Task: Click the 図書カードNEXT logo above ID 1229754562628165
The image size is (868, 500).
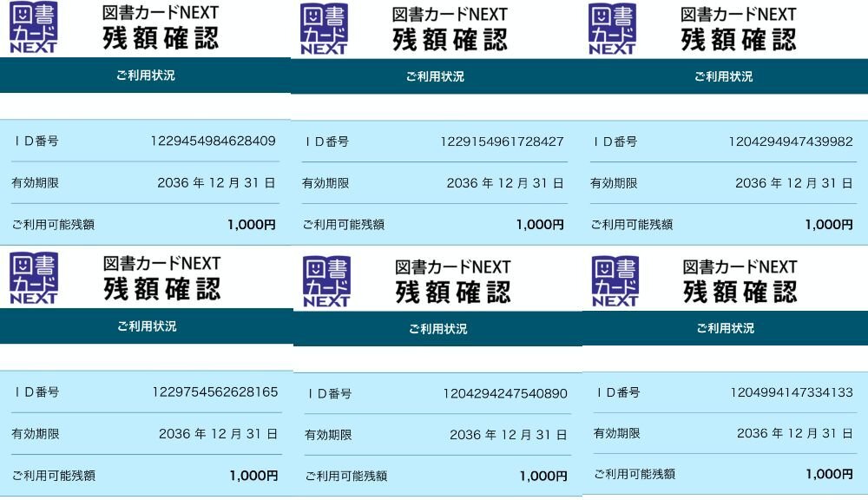Action: [x=34, y=278]
